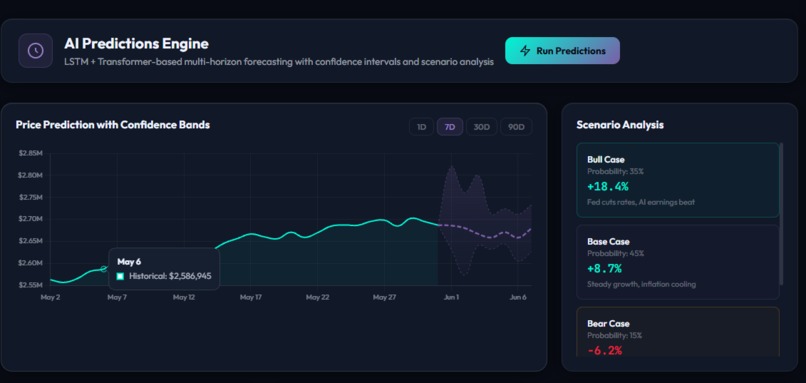The height and width of the screenshot is (383, 806).
Task: Open the Bull Case scenario card
Action: point(677,180)
